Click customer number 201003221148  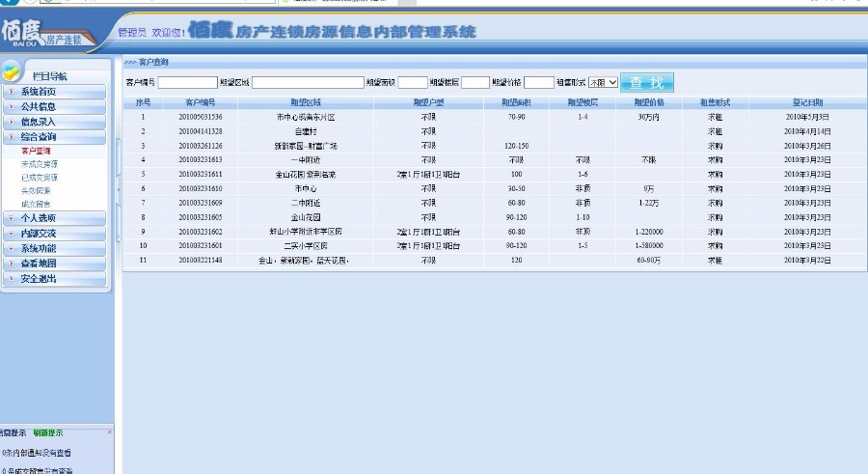201,260
